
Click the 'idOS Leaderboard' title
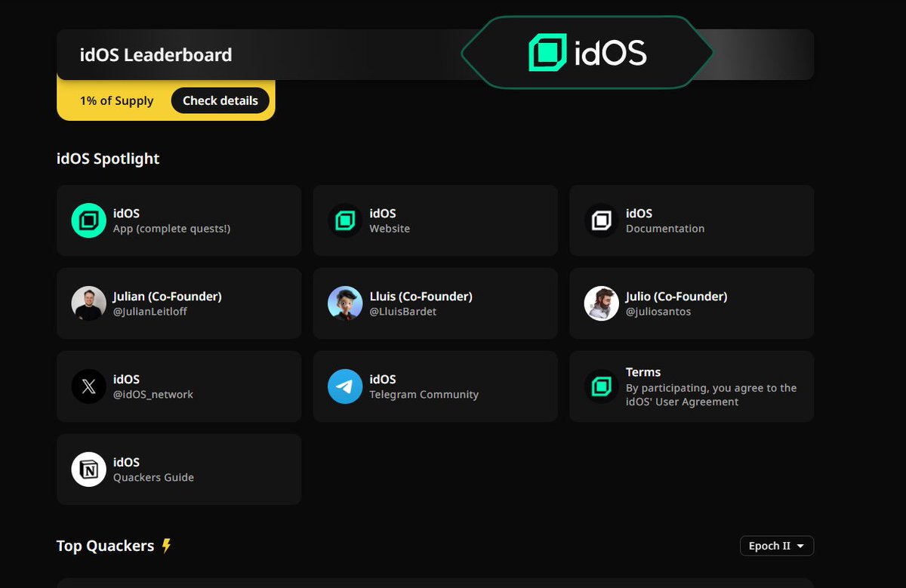coord(156,55)
